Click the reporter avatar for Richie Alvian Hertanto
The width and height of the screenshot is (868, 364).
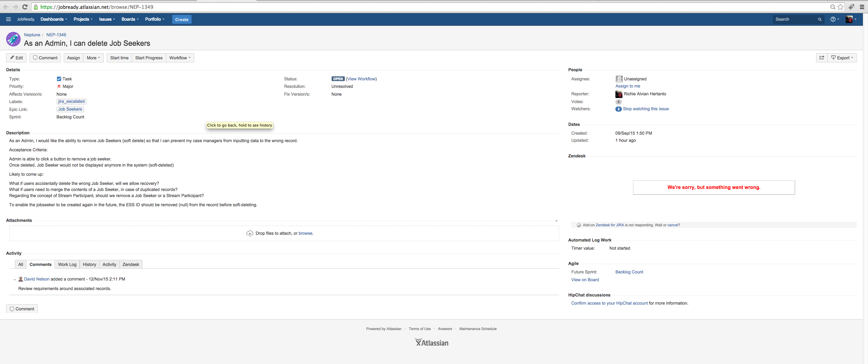pyautogui.click(x=619, y=94)
